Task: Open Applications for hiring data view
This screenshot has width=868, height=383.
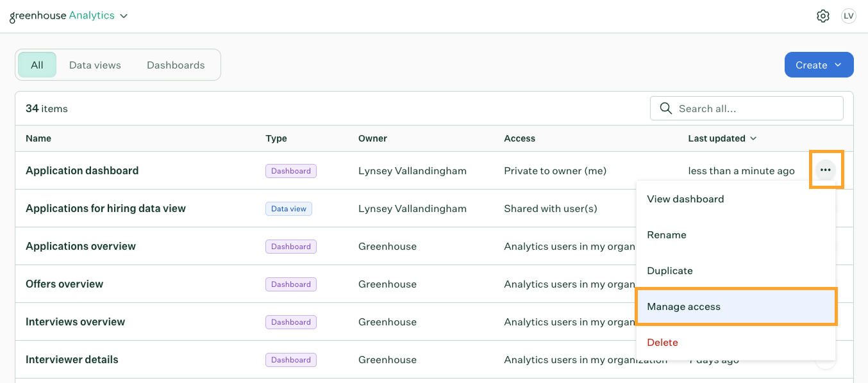Action: (106, 208)
